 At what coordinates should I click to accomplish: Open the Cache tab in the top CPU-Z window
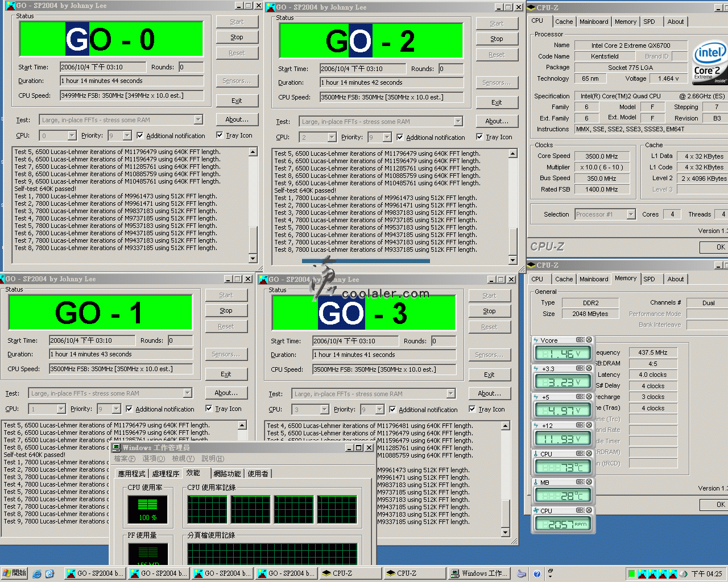pos(564,22)
